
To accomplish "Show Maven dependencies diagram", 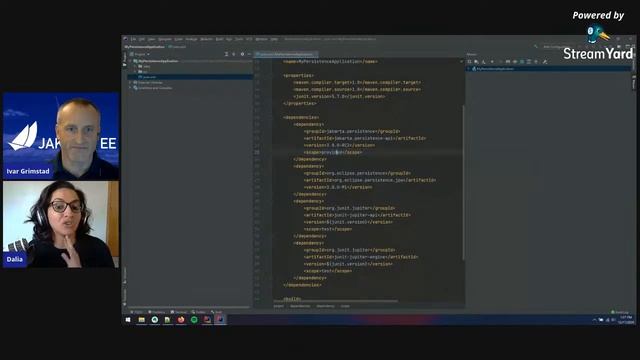I will (529, 62).
